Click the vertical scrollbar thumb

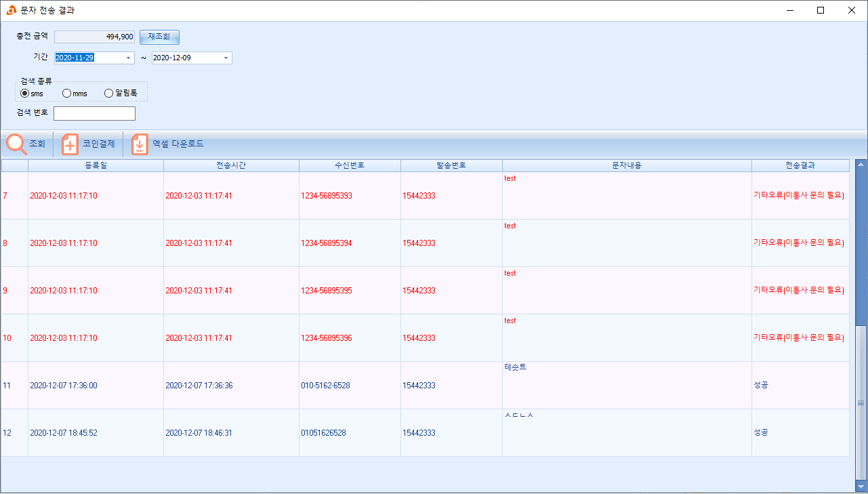[861, 403]
